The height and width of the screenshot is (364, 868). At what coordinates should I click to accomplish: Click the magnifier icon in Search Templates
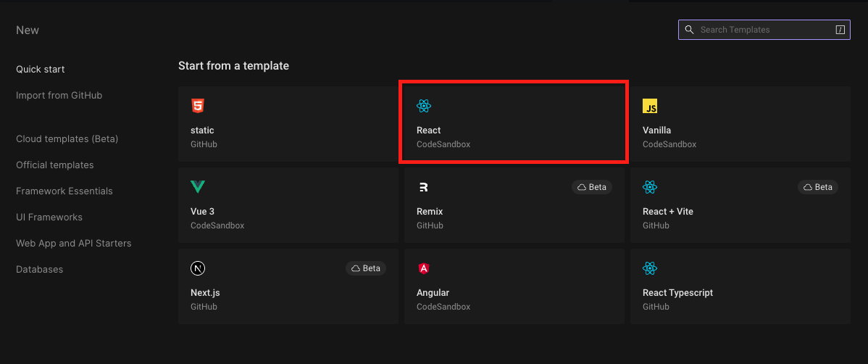[x=689, y=30]
